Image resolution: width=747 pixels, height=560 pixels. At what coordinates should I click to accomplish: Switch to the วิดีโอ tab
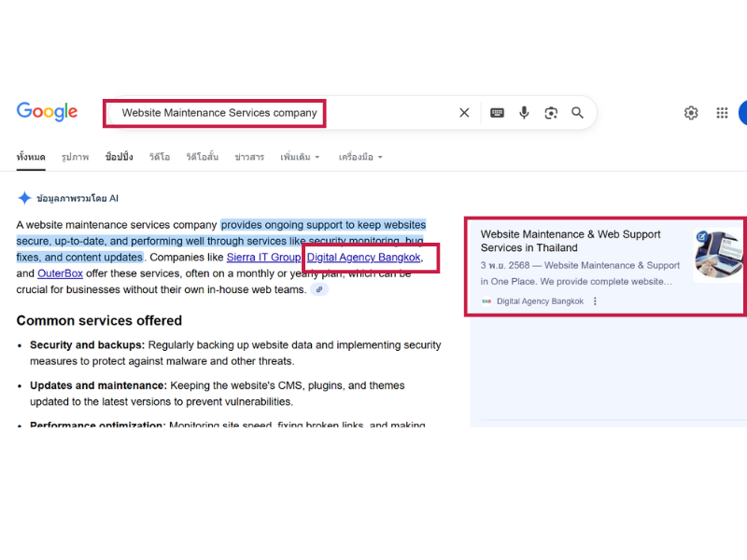[x=159, y=157]
